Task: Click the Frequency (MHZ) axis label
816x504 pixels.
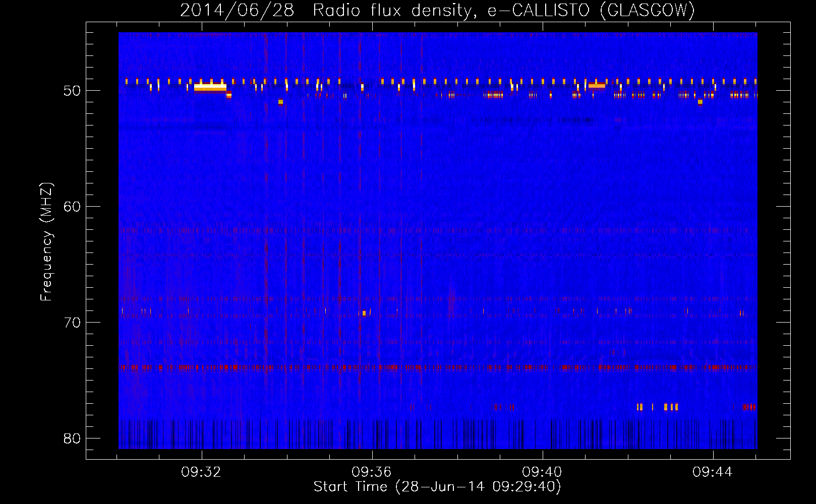Action: tap(46, 242)
